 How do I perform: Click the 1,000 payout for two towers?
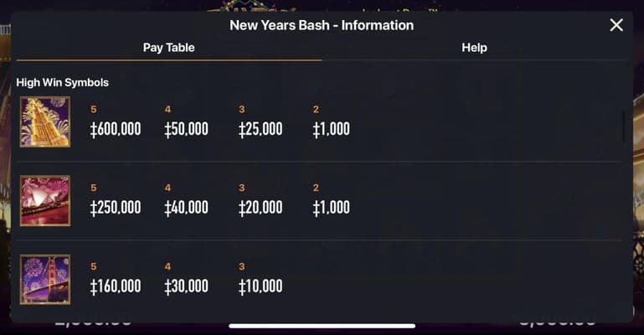[331, 129]
